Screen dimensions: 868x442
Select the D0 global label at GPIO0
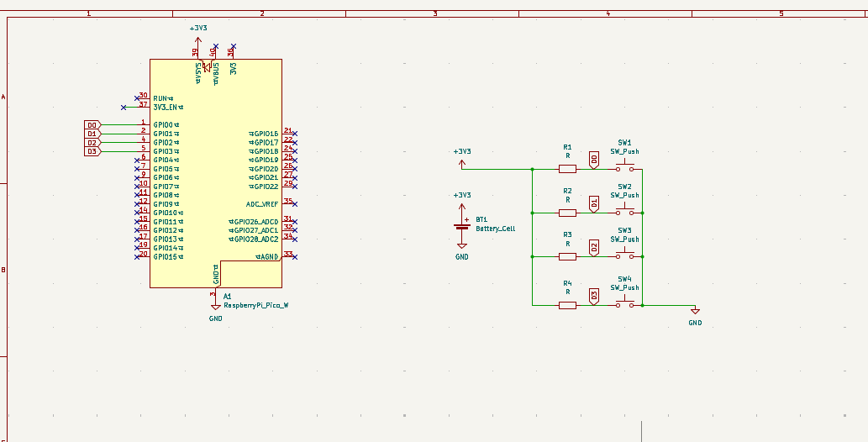[92, 124]
